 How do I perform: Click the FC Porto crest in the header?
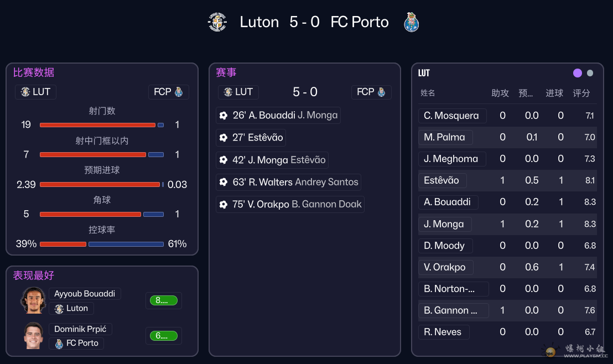coord(411,22)
